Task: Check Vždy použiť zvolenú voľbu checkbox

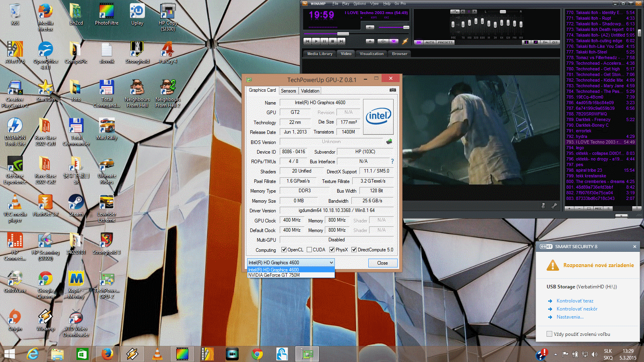Action: pos(549,334)
